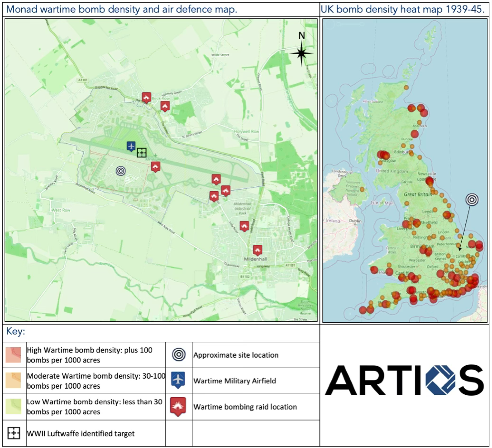This screenshot has width=492, height=448.
Task: Click the Mildenhall town label on map
Action: (x=255, y=259)
